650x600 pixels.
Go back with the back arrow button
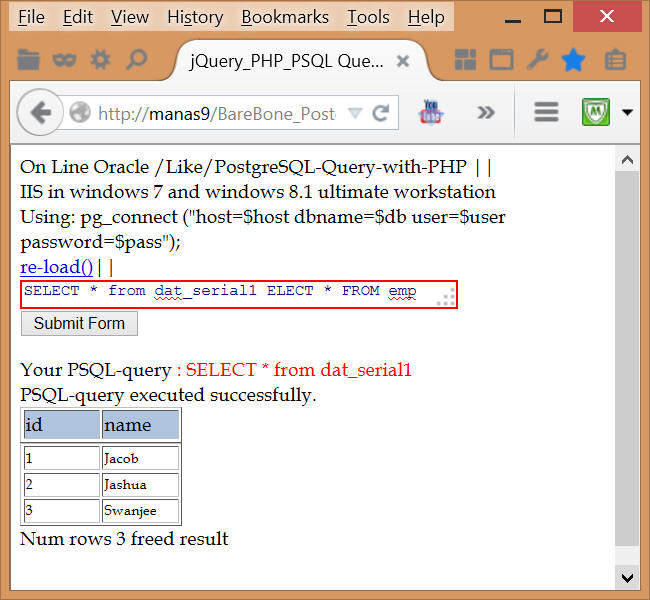click(x=40, y=112)
